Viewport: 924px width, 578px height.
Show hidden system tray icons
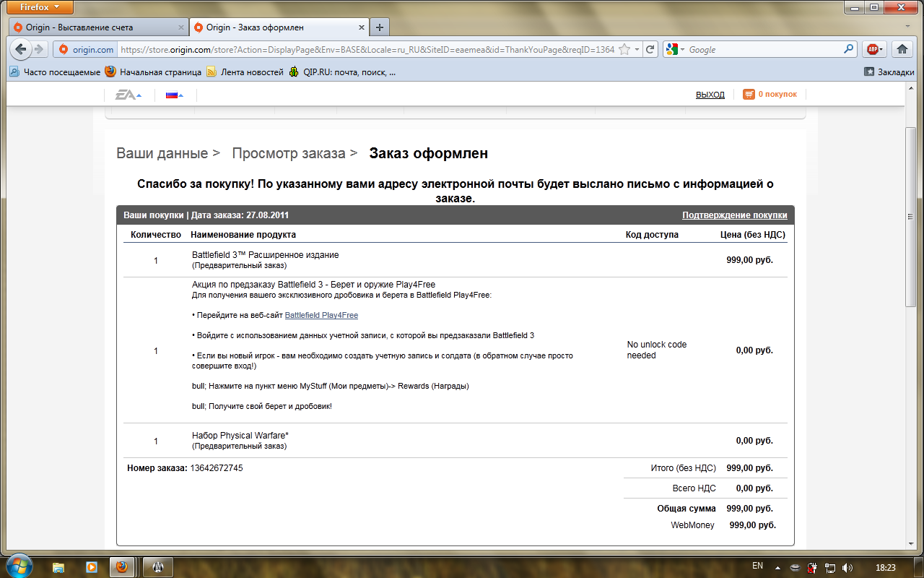click(779, 566)
